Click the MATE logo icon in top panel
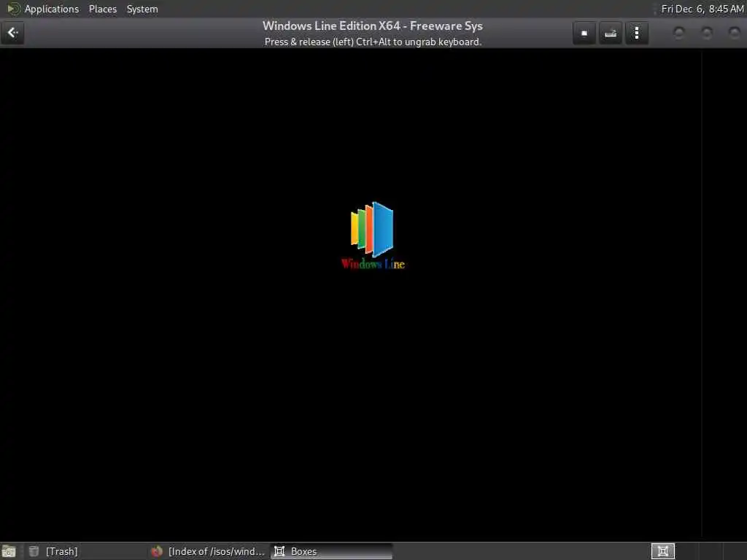 coord(14,9)
